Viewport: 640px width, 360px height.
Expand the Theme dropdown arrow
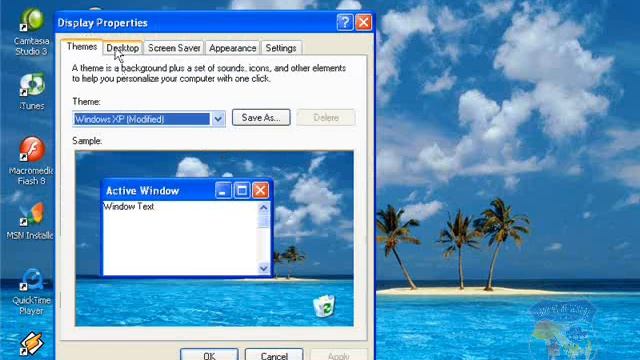[218, 119]
